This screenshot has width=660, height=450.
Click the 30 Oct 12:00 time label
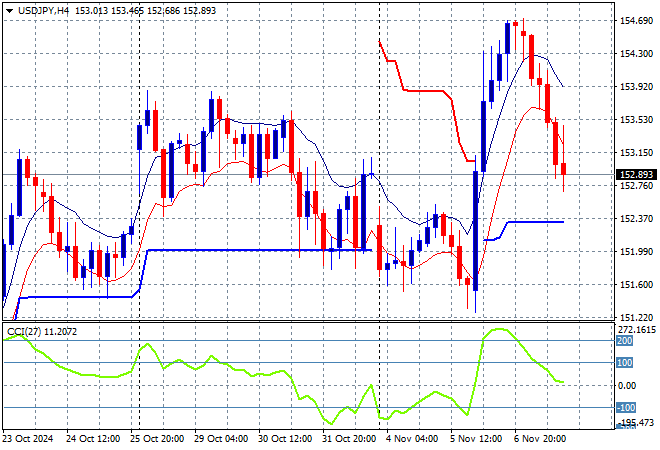[285, 439]
